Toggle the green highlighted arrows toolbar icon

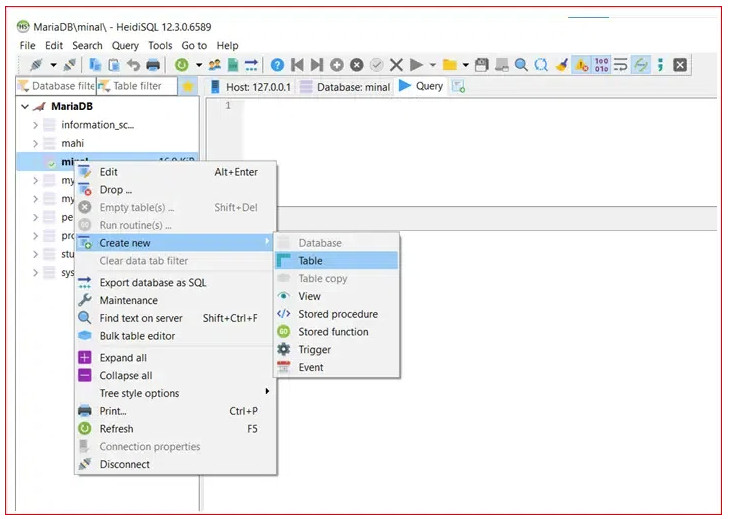click(x=641, y=65)
